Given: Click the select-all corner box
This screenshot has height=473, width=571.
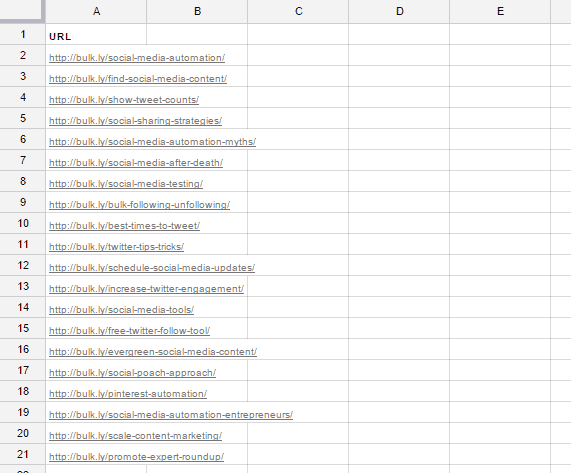Looking at the screenshot, I should coord(22,11).
